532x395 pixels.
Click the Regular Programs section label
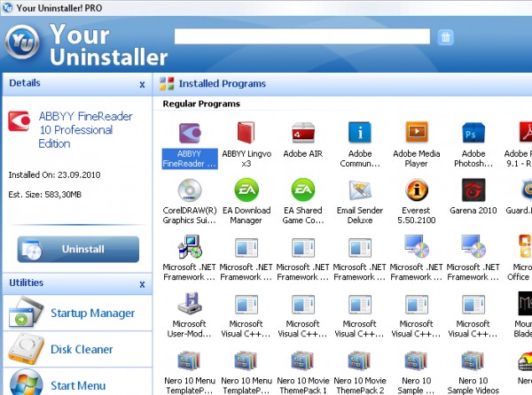pyautogui.click(x=201, y=104)
